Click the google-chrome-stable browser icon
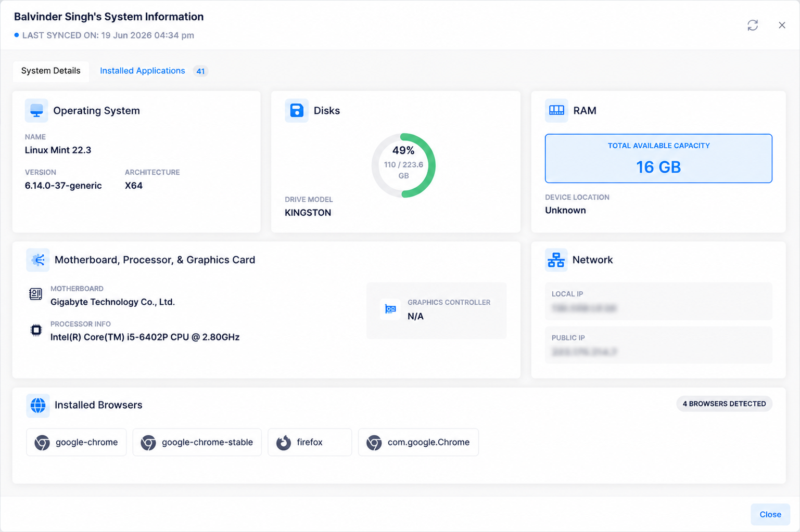The image size is (800, 532). click(x=148, y=443)
